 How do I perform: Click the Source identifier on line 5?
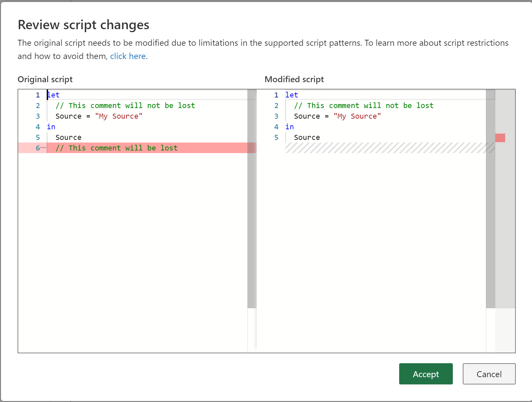(x=68, y=137)
